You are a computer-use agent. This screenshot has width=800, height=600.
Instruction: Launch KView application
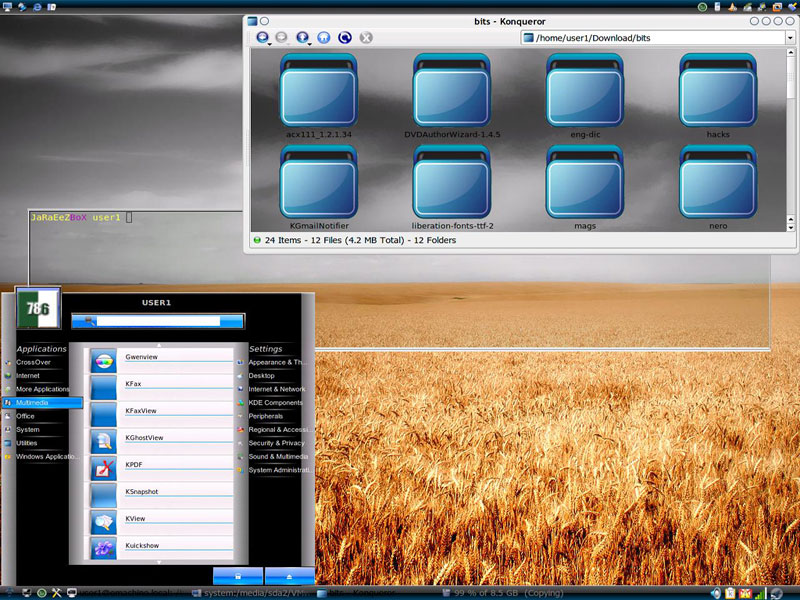(x=162, y=522)
